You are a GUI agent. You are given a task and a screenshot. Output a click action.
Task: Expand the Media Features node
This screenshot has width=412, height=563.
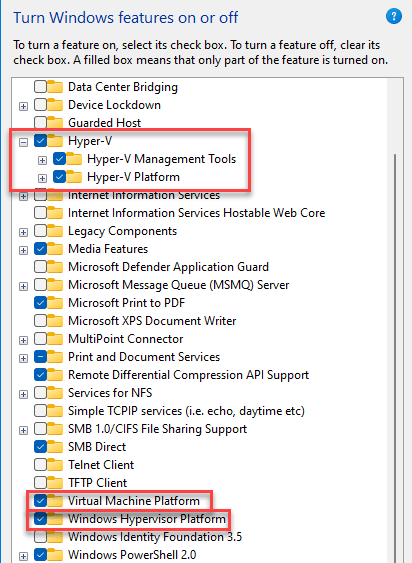[x=23, y=250]
